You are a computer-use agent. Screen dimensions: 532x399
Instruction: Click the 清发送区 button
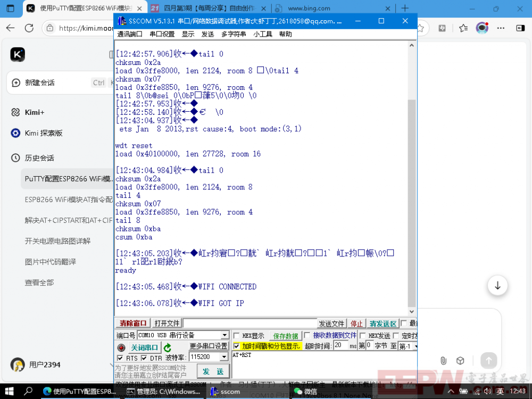click(383, 323)
